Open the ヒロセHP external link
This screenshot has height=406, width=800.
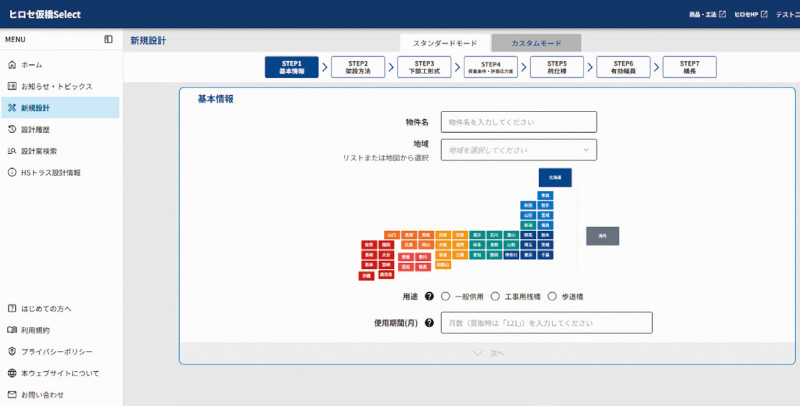pyautogui.click(x=751, y=14)
